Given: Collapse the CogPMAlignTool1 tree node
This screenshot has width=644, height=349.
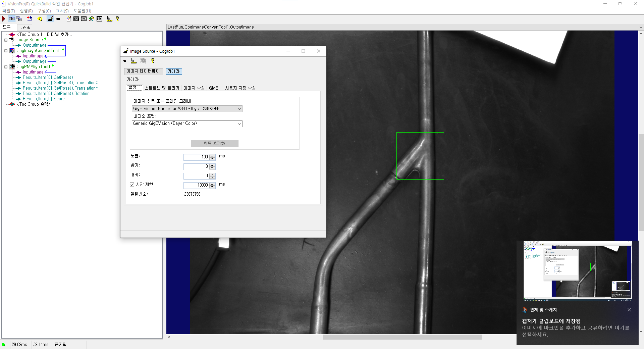Looking at the screenshot, I should pyautogui.click(x=6, y=67).
